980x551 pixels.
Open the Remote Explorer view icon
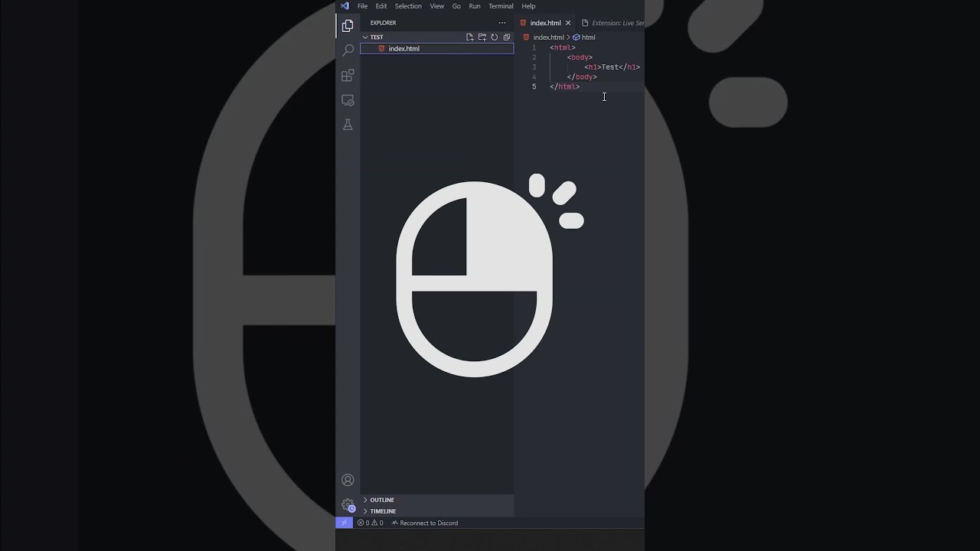tap(348, 100)
